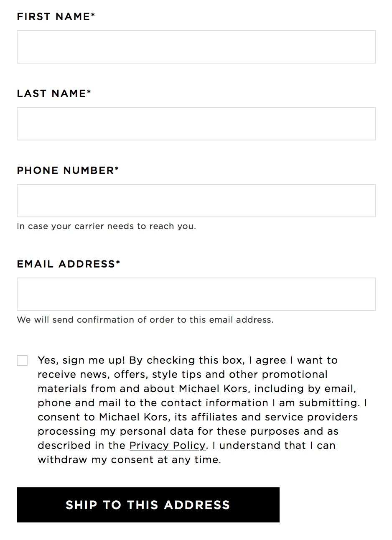
Task: Click the 'withdraw my consent' sentence
Action: (x=129, y=460)
